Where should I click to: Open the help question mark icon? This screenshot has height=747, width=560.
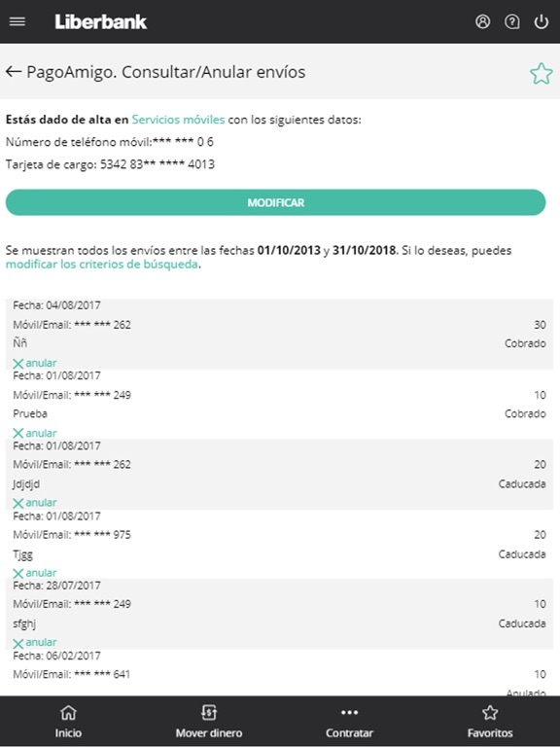pyautogui.click(x=512, y=21)
